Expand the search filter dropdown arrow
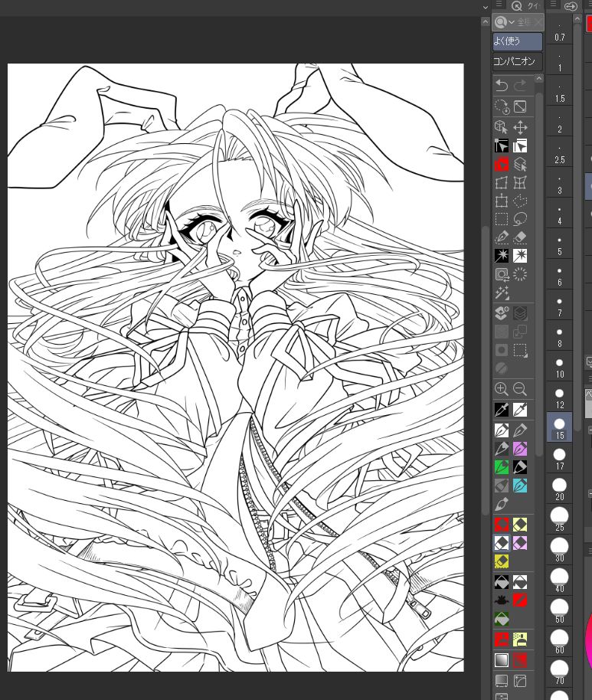This screenshot has width=592, height=700. pos(512,22)
